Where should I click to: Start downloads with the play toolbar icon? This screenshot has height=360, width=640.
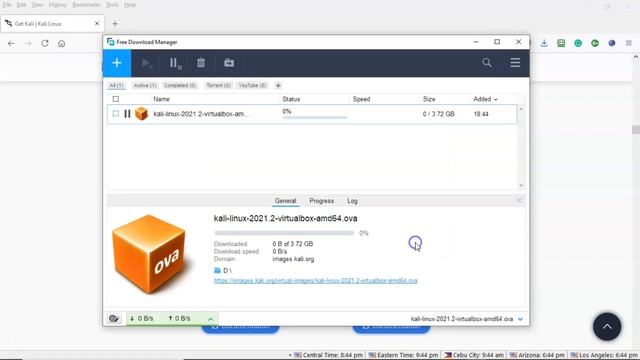146,63
